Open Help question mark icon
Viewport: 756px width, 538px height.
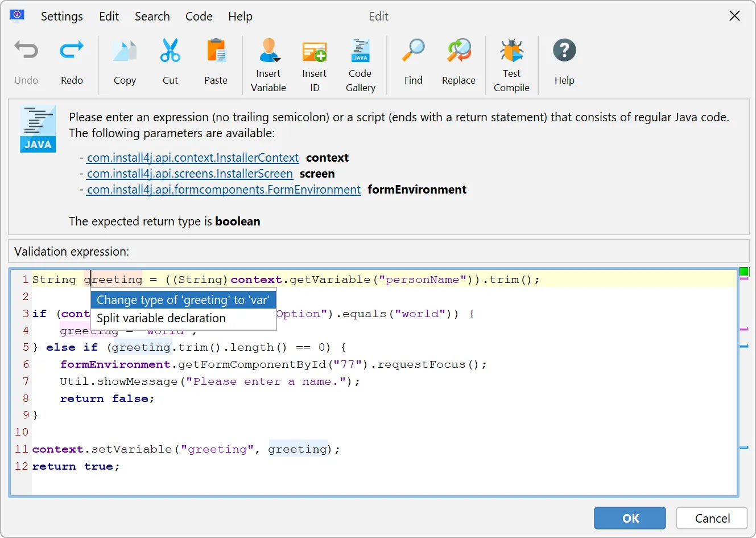point(564,51)
